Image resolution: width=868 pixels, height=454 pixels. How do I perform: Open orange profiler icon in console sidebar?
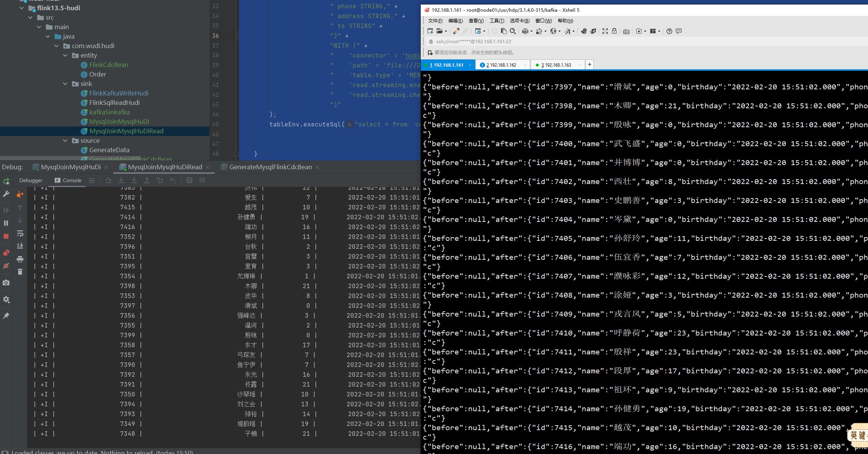20,195
